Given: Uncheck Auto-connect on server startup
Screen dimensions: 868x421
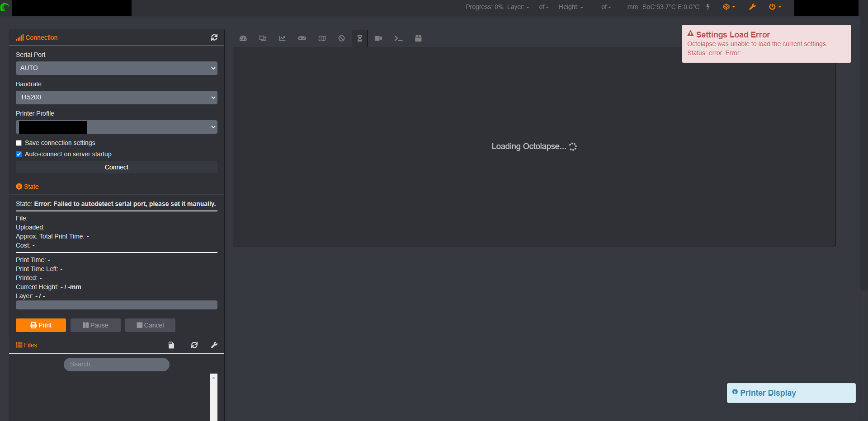Looking at the screenshot, I should click(19, 154).
